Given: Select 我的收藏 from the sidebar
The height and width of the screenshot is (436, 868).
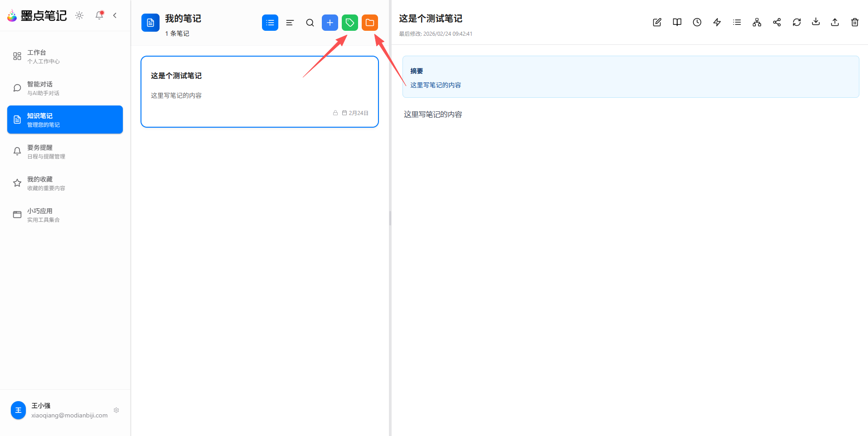Looking at the screenshot, I should (x=65, y=183).
